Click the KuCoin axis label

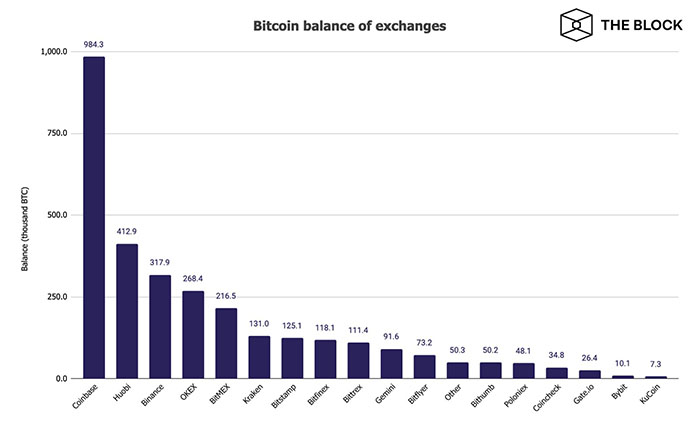[650, 394]
